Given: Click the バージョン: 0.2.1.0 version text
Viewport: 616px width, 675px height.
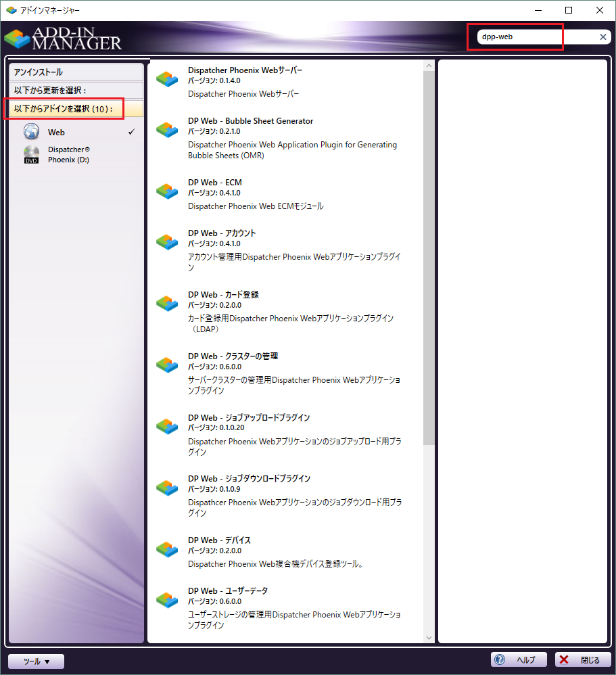Looking at the screenshot, I should tap(214, 132).
